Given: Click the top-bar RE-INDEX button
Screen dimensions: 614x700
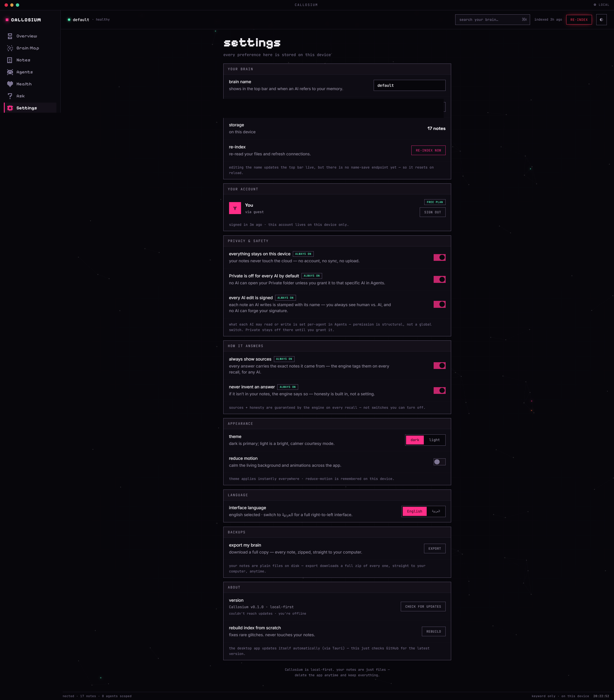Looking at the screenshot, I should coord(579,19).
